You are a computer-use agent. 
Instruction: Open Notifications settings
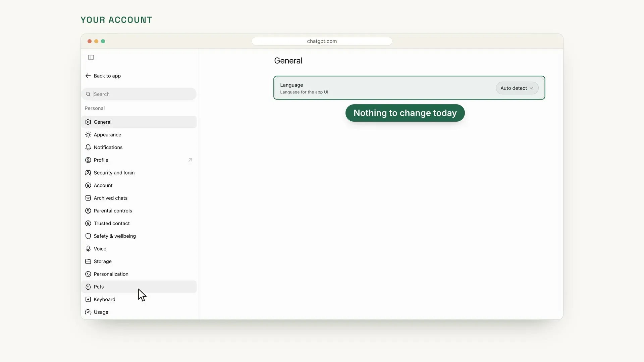click(x=139, y=147)
